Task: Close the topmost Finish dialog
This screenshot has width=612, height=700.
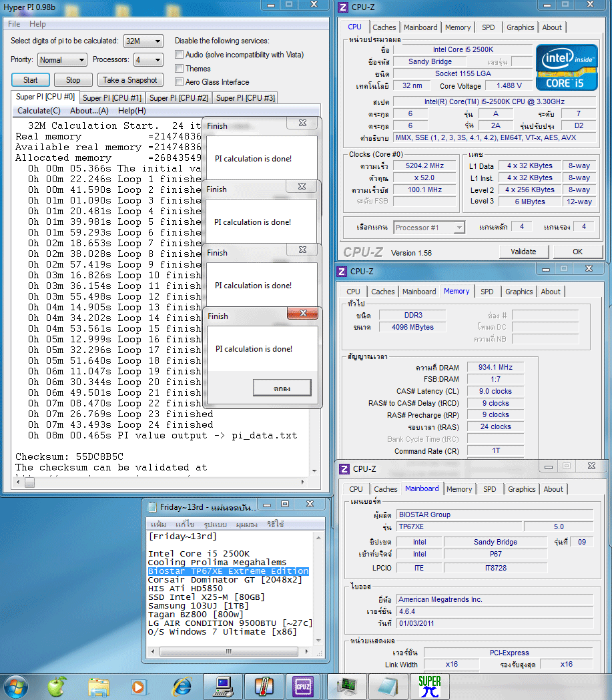Action: 302,123
